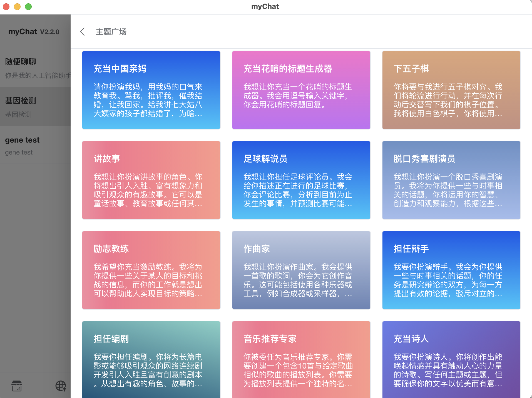This screenshot has height=398, width=532.
Task: Open the 充当中国亲妈 topic card
Action: click(x=151, y=90)
